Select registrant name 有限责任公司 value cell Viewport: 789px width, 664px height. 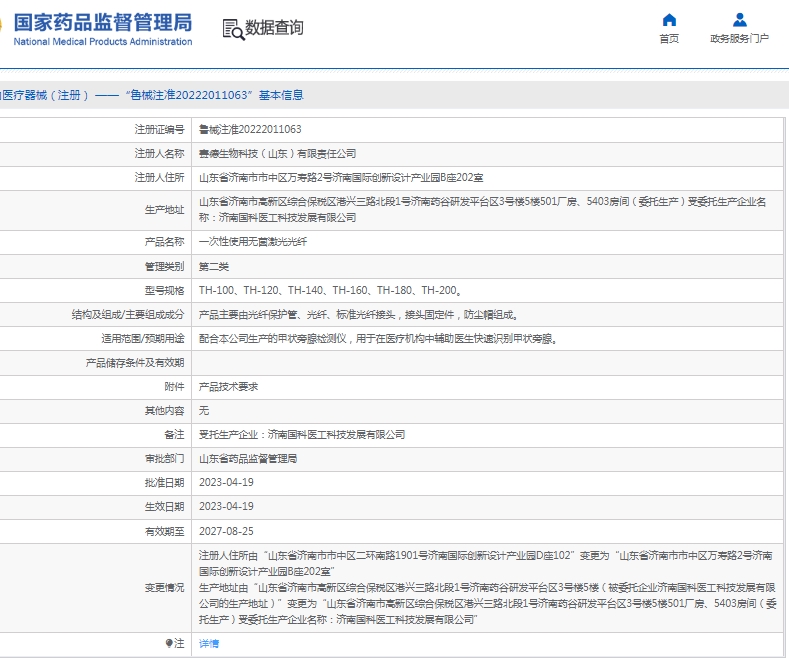[x=277, y=154]
